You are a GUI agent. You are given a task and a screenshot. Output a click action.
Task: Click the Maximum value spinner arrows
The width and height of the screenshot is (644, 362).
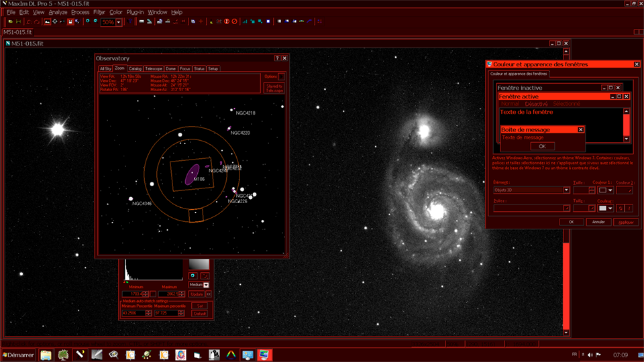(182, 294)
